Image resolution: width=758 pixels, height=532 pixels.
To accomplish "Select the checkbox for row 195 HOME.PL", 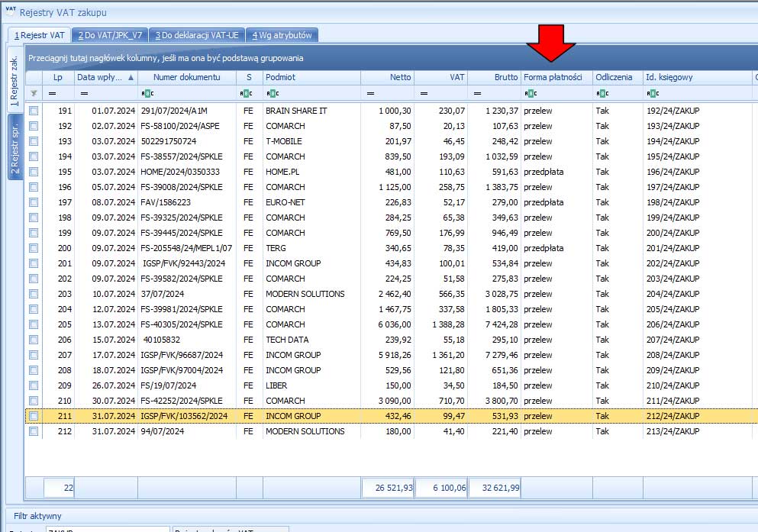I will (x=34, y=172).
